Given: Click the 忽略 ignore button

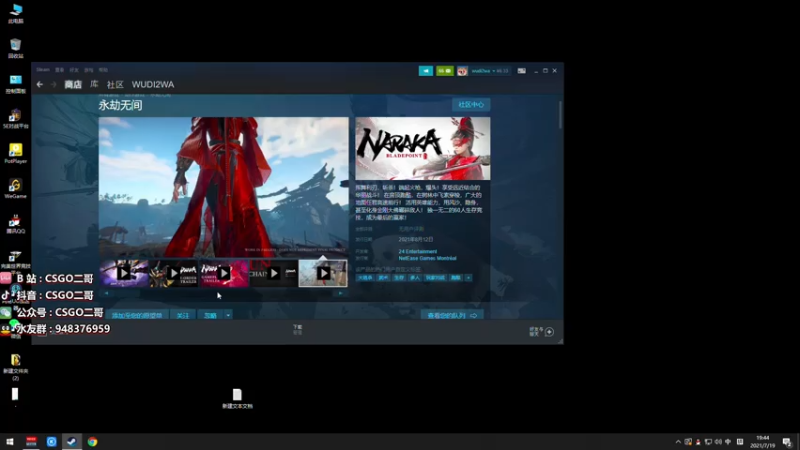Looking at the screenshot, I should pyautogui.click(x=210, y=315).
